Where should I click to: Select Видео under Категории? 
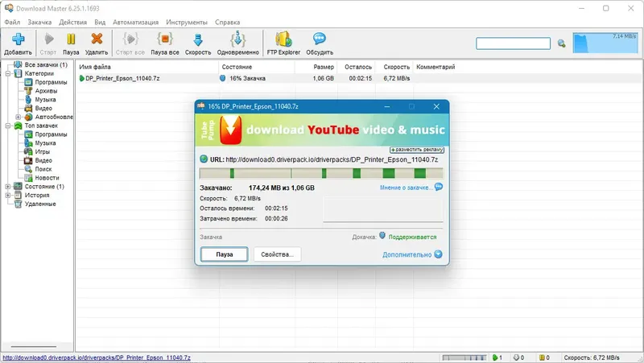pos(43,108)
